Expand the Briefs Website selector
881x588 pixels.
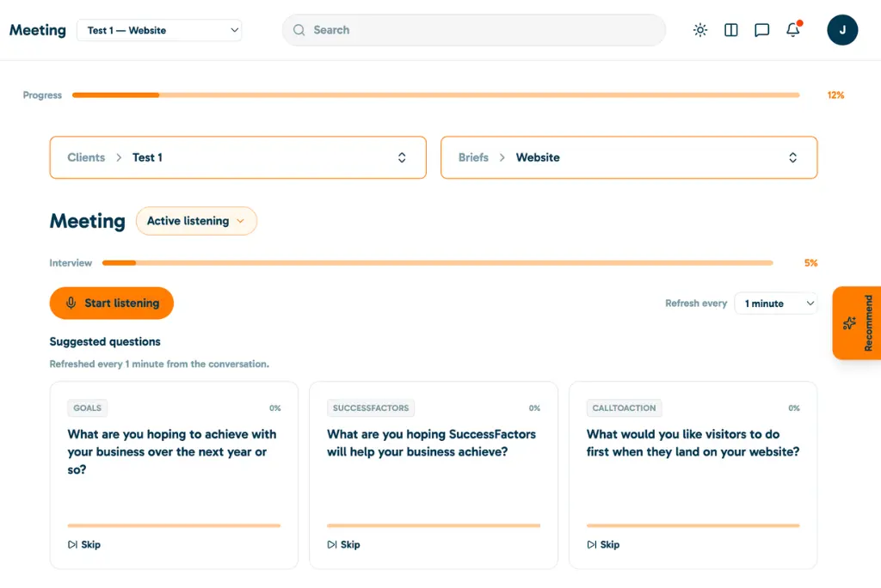point(629,157)
